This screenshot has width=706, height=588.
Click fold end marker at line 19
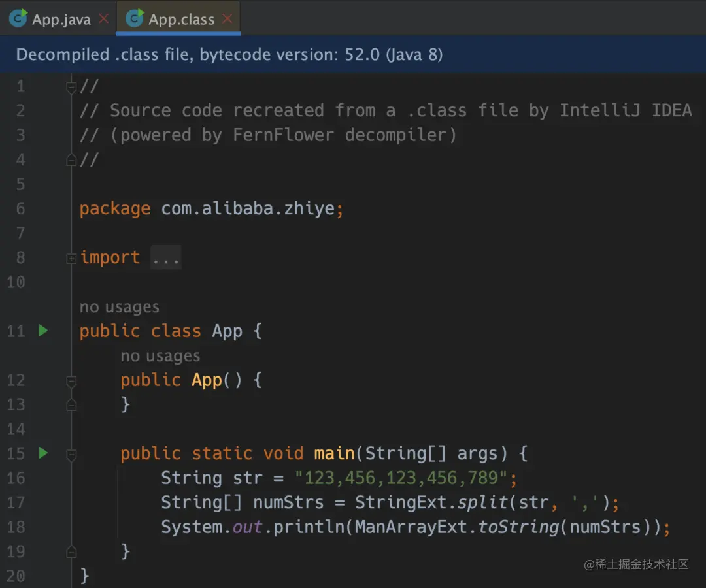[x=71, y=551]
